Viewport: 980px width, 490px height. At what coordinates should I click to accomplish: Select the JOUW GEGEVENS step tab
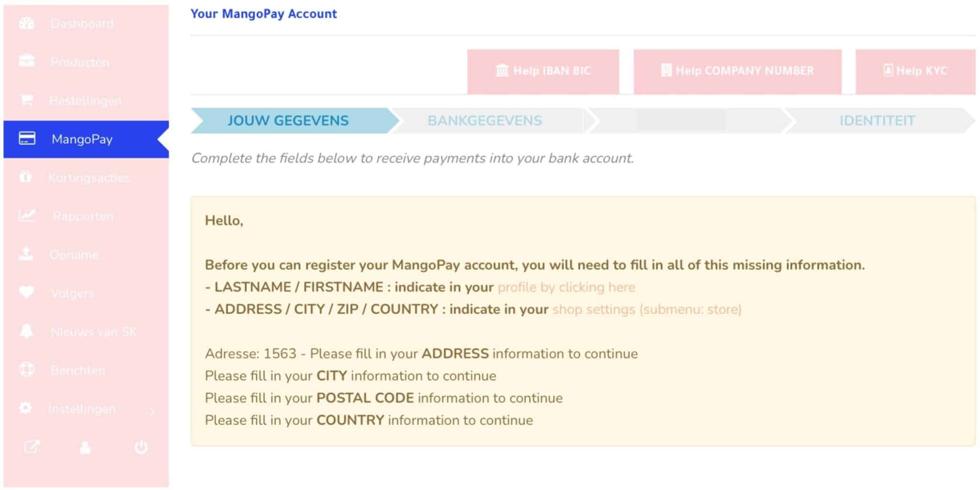288,121
